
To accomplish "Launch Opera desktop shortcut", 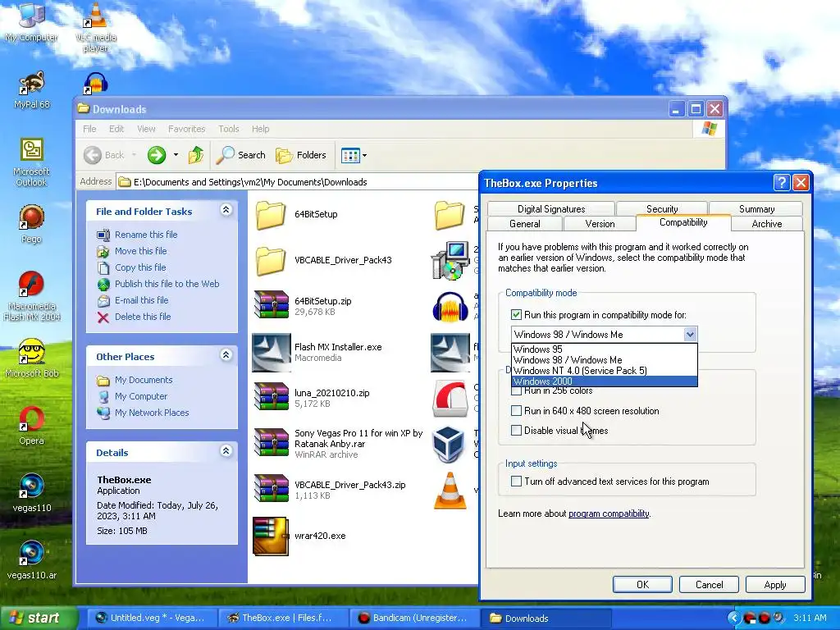I will (32, 426).
